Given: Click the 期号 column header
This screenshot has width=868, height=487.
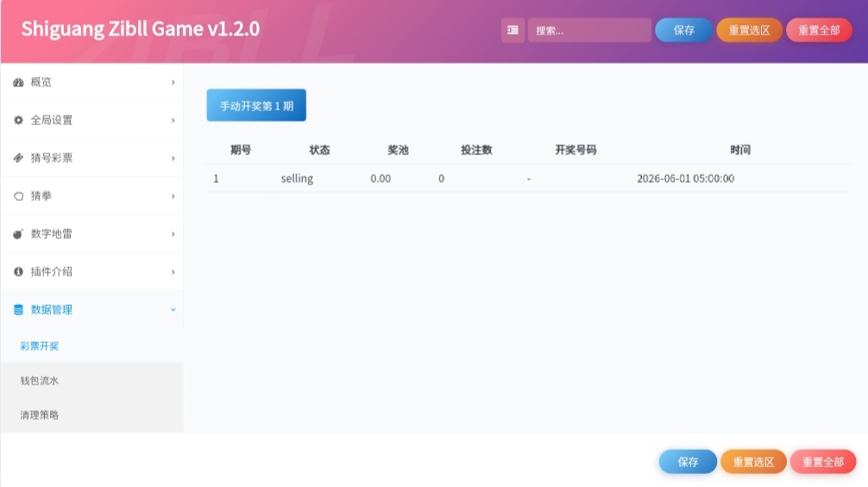Looking at the screenshot, I should (x=241, y=150).
